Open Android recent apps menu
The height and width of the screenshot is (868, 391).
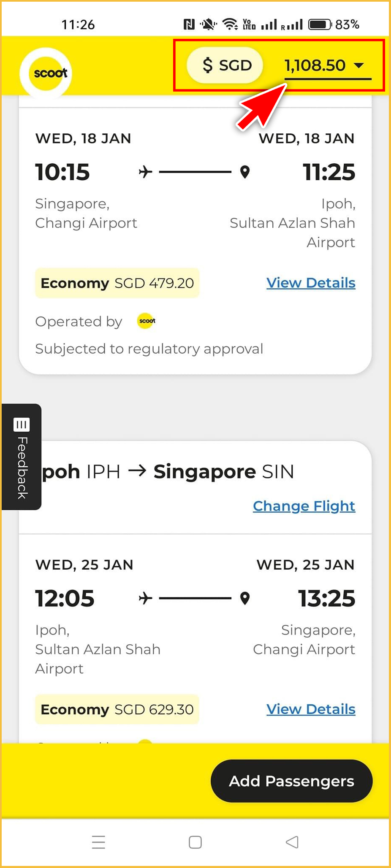[x=98, y=842]
